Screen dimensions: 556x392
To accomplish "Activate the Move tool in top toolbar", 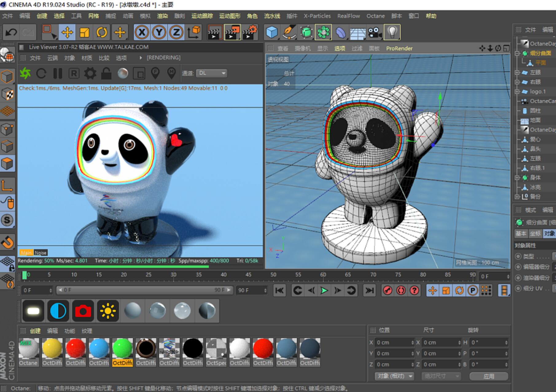I will (x=67, y=32).
